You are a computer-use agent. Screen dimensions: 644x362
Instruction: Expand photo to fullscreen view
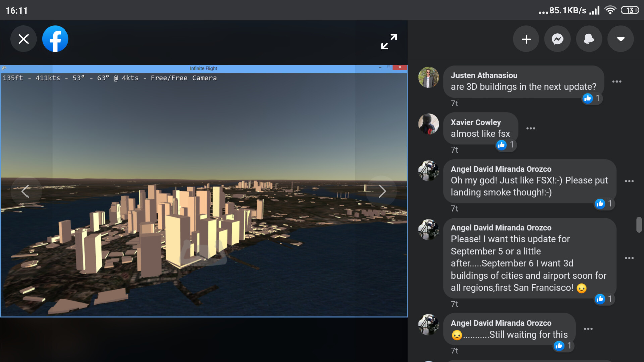coord(389,42)
